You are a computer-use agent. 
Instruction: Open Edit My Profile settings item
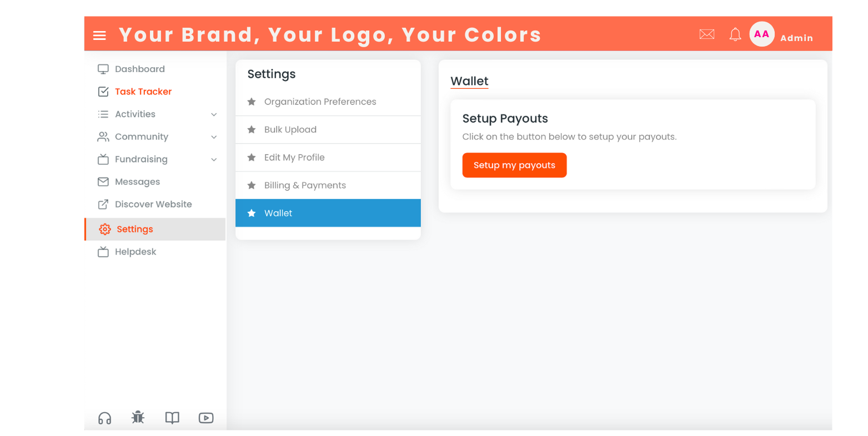(x=328, y=158)
